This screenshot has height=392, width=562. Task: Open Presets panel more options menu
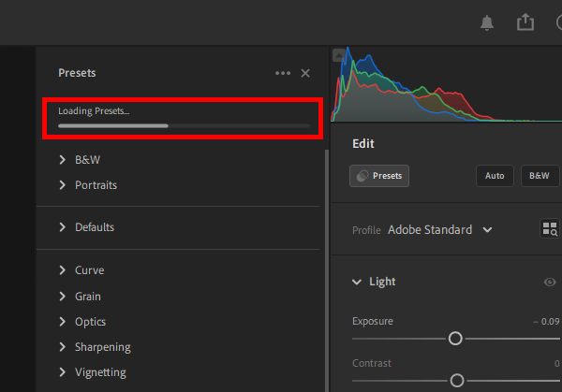point(282,73)
